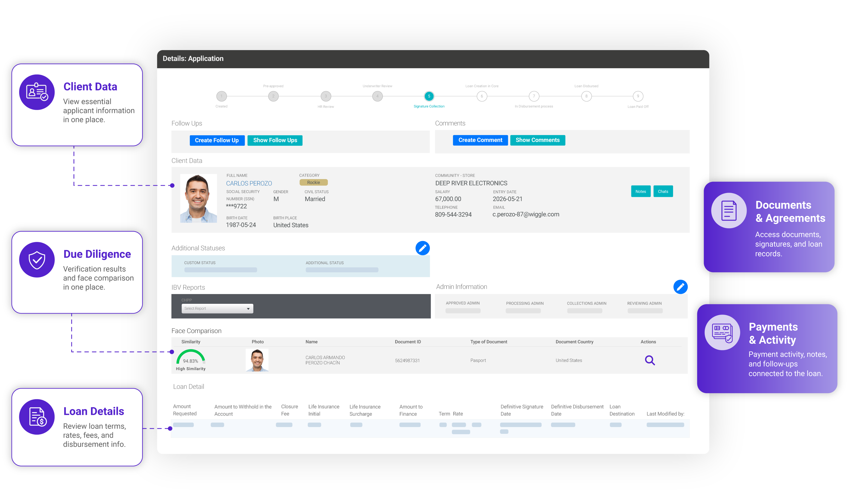
Task: Click the client profile photo in Client Data
Action: [198, 198]
